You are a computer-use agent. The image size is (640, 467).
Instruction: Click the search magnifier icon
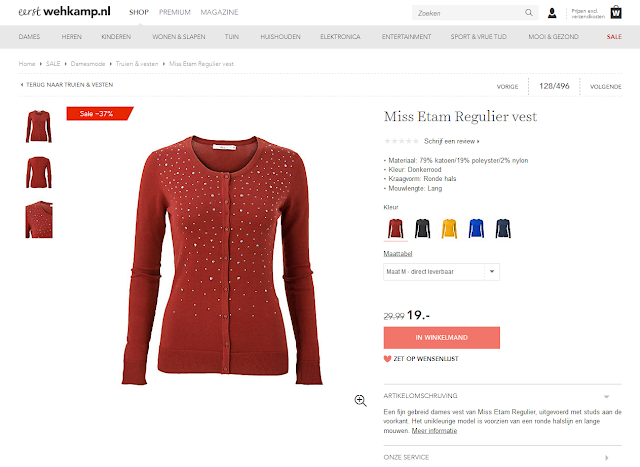(x=529, y=13)
